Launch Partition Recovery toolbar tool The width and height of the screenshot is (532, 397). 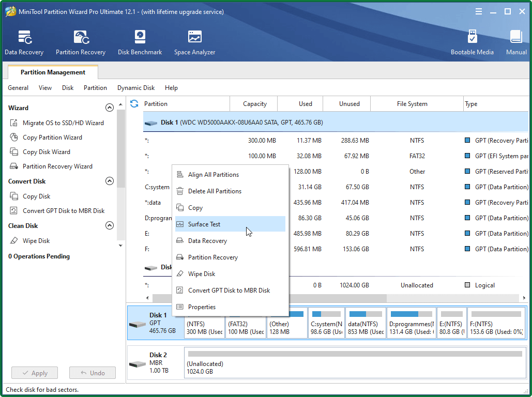pos(81,43)
